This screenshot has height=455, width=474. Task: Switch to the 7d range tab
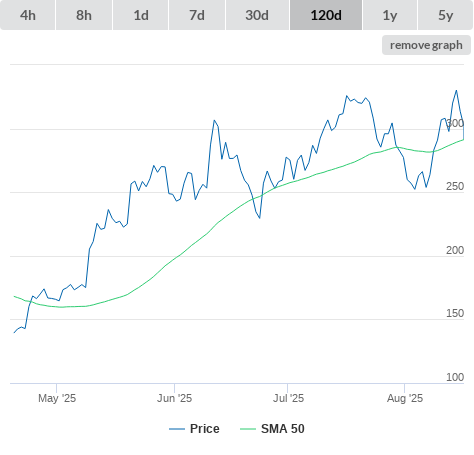[197, 15]
